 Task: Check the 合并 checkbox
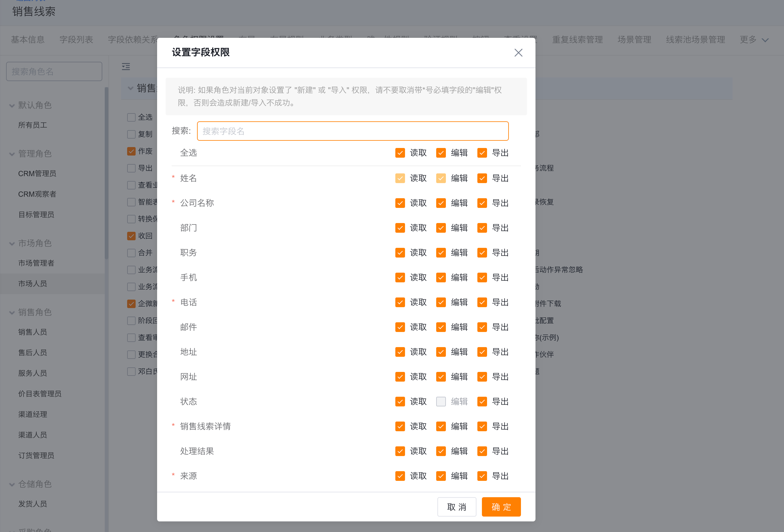click(131, 253)
